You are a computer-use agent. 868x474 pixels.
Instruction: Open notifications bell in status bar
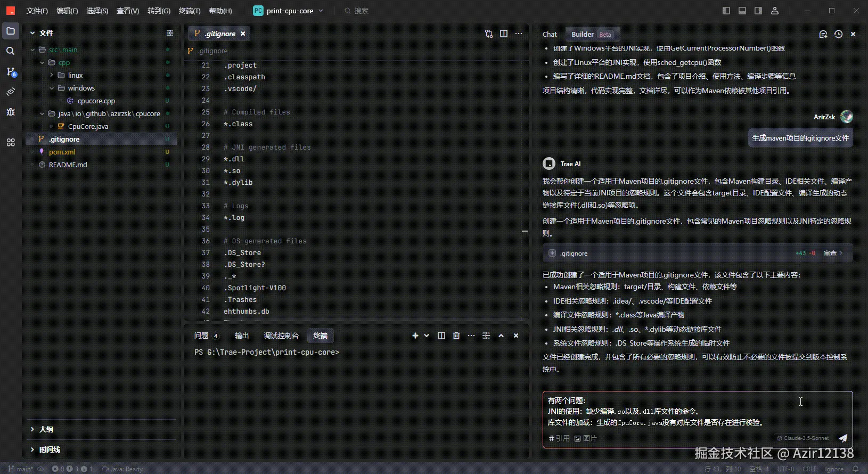coord(856,469)
